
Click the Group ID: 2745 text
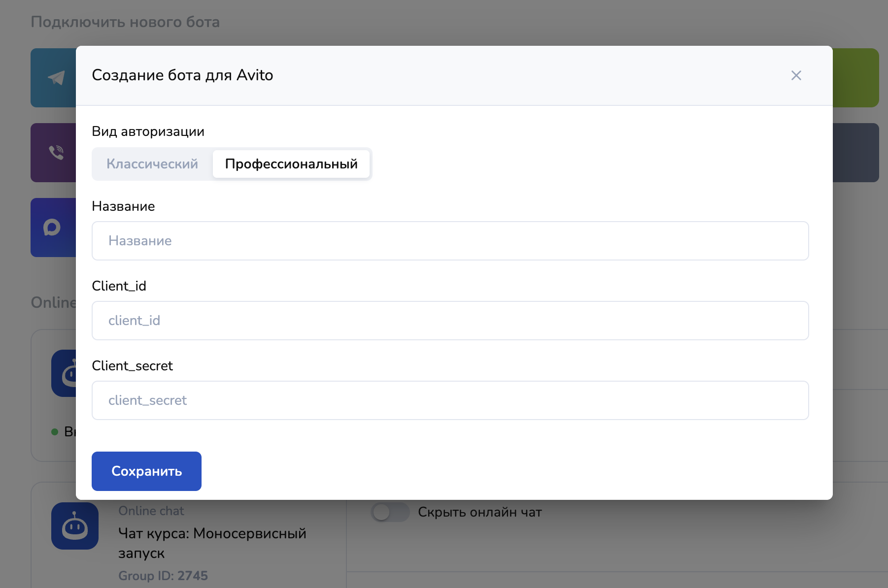tap(163, 576)
